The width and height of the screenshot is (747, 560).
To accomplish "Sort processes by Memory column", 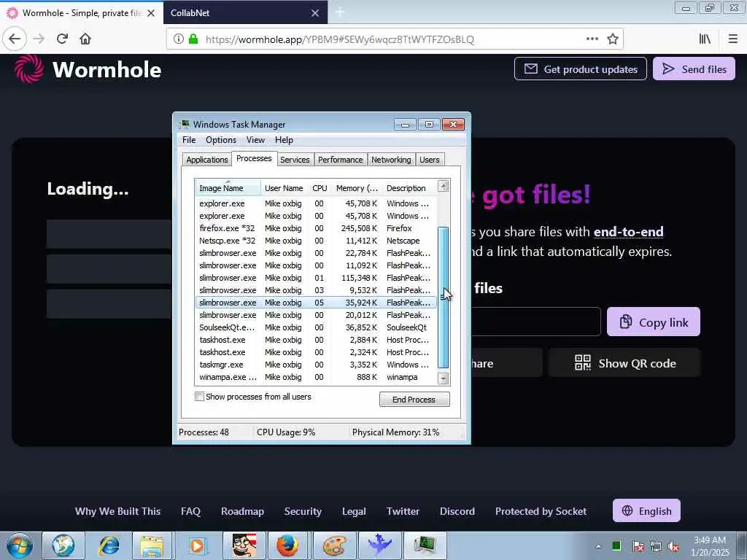I will coord(357,188).
